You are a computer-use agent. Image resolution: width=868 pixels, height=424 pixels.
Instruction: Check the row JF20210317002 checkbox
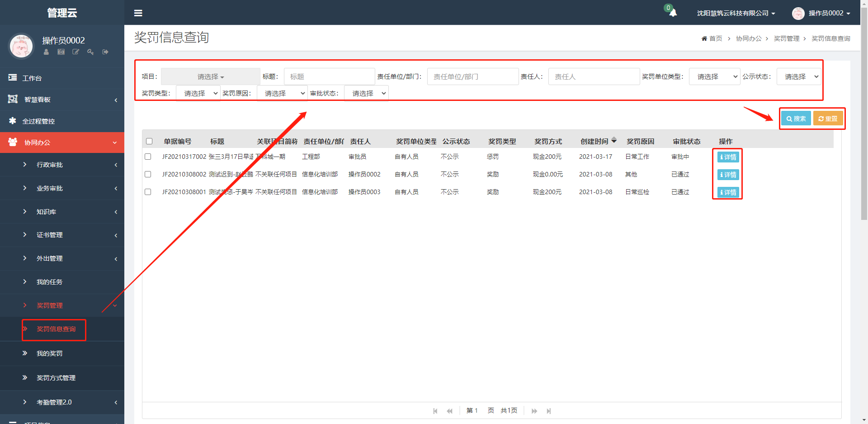148,157
